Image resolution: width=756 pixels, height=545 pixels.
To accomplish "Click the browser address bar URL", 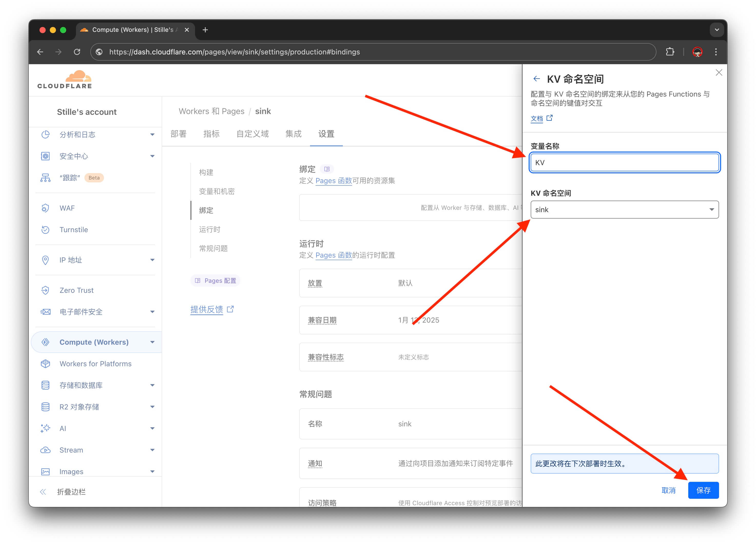I will click(x=234, y=52).
